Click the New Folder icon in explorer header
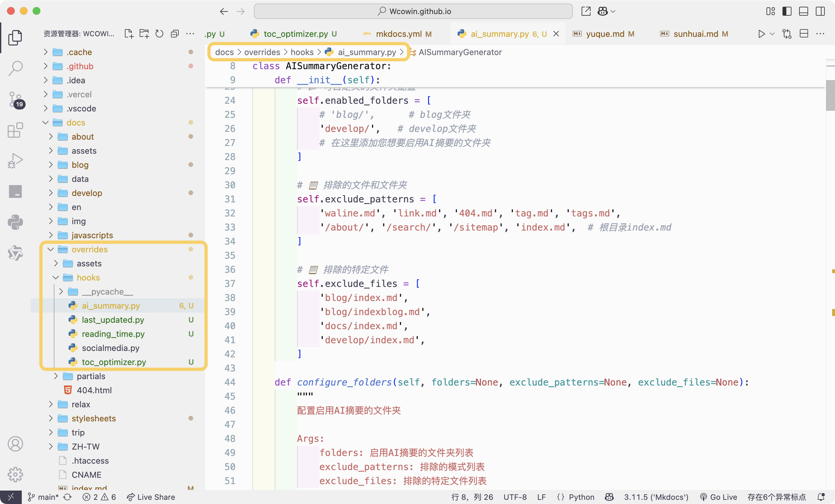Image resolution: width=835 pixels, height=504 pixels. (144, 34)
